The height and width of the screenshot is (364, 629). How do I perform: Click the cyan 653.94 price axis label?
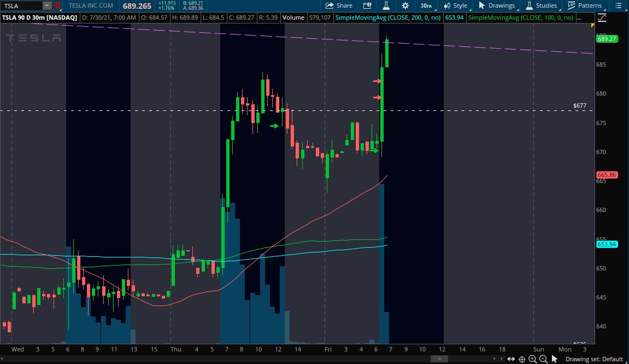[x=607, y=244]
